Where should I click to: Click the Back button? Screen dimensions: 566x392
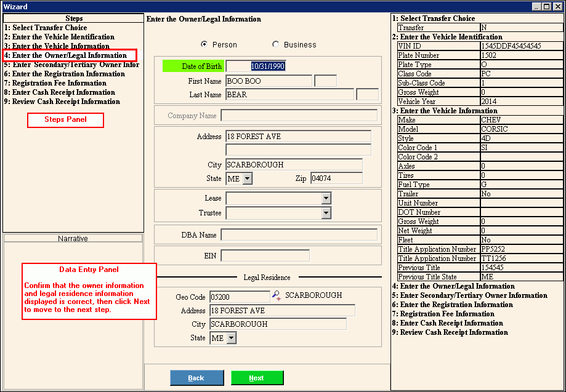(x=196, y=378)
